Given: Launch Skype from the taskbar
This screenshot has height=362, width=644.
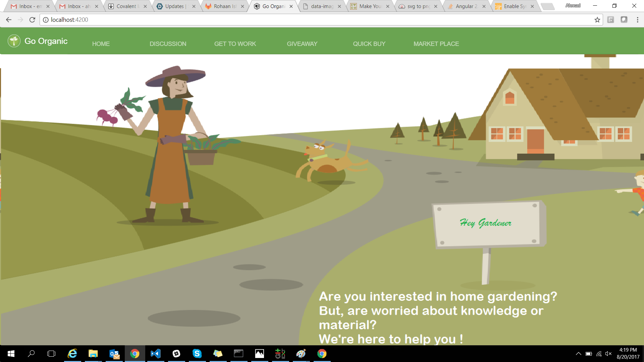Looking at the screenshot, I should pyautogui.click(x=197, y=354).
